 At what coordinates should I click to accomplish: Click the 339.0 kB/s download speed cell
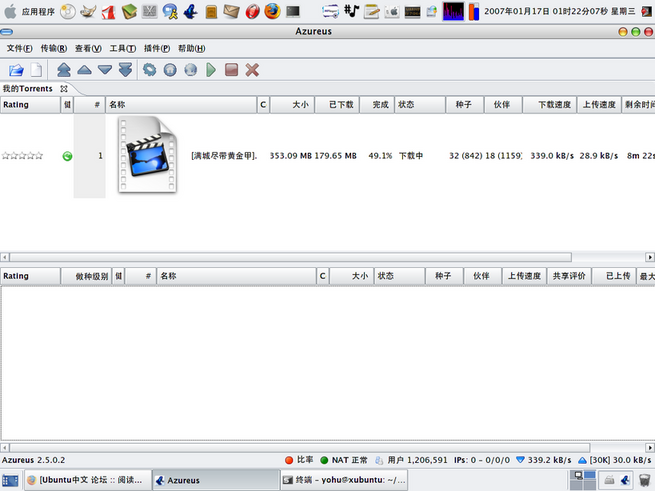[552, 156]
